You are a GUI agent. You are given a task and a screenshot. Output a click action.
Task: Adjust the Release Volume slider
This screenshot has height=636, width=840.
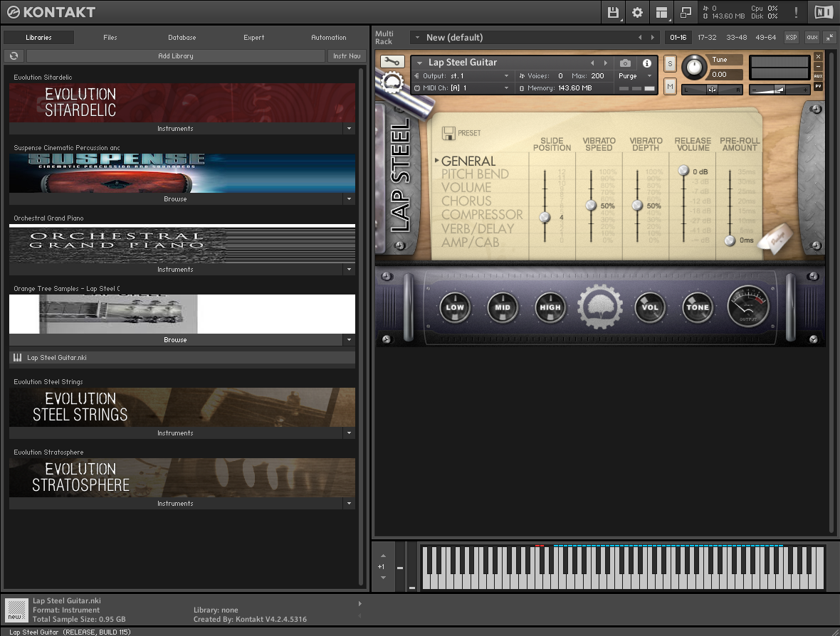click(x=683, y=171)
